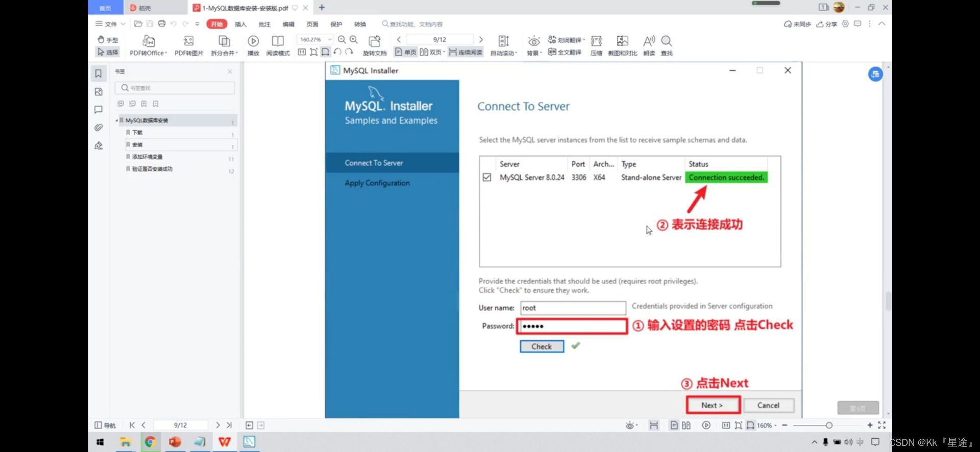Click the page number field 9/12 in toolbar

(439, 39)
